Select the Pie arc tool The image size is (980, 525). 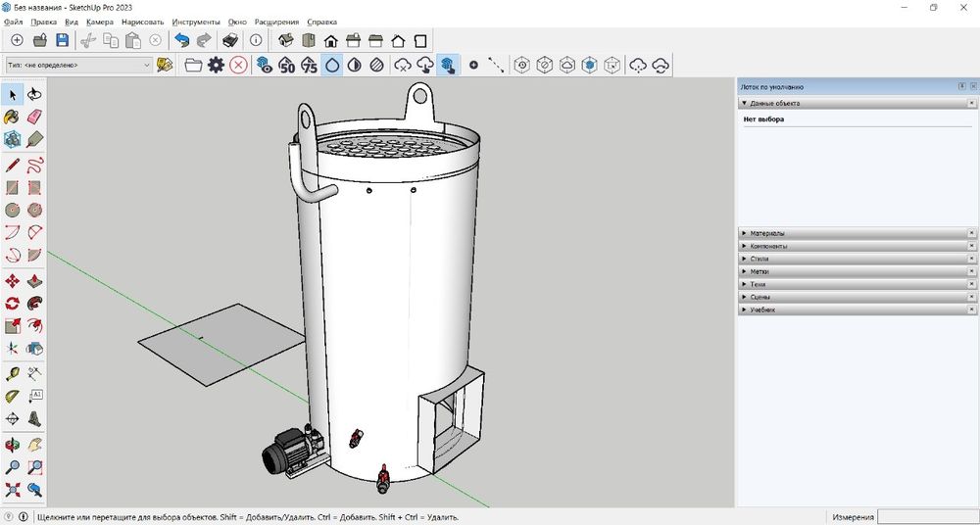pos(35,255)
